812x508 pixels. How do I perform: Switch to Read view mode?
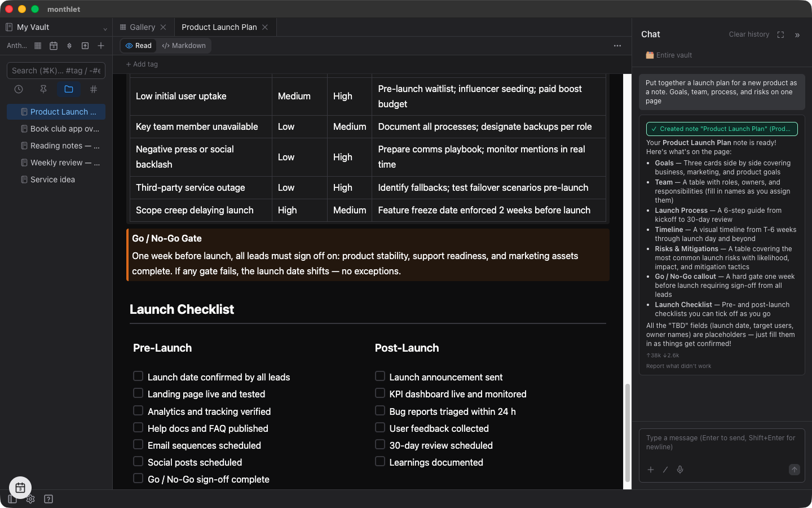(139, 46)
